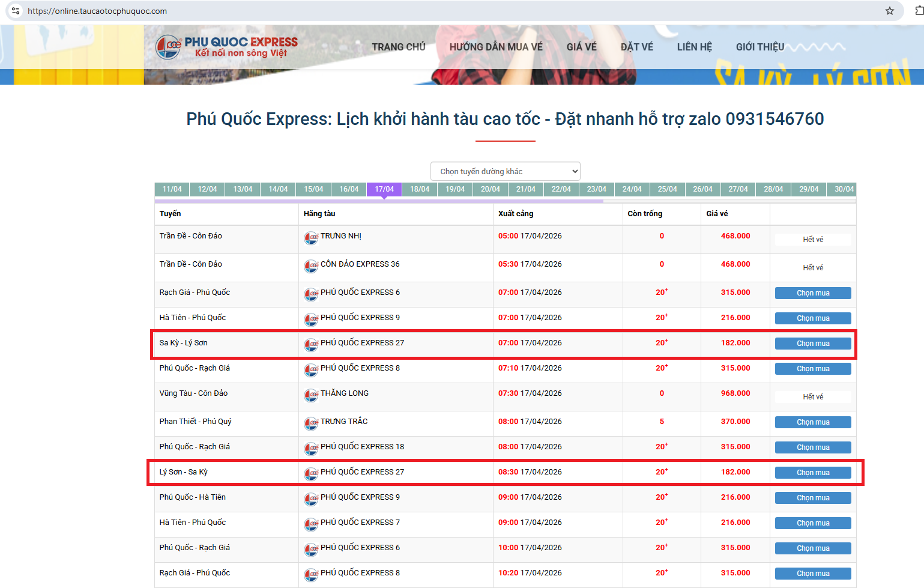Open the TRANG CHỦ menu item
924x588 pixels.
point(398,47)
